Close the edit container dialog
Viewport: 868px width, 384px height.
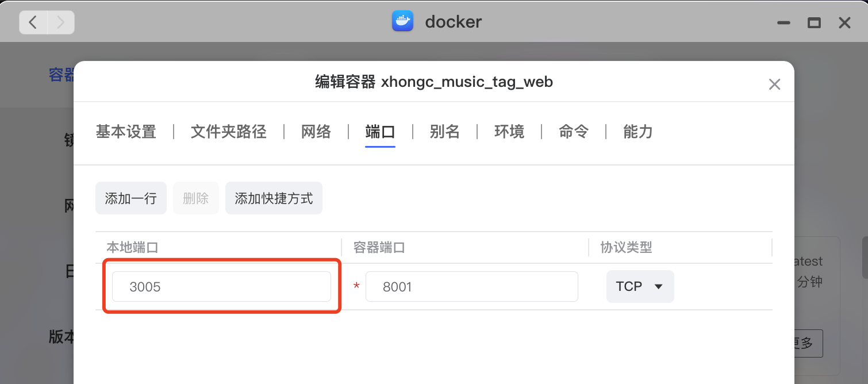[x=774, y=85]
